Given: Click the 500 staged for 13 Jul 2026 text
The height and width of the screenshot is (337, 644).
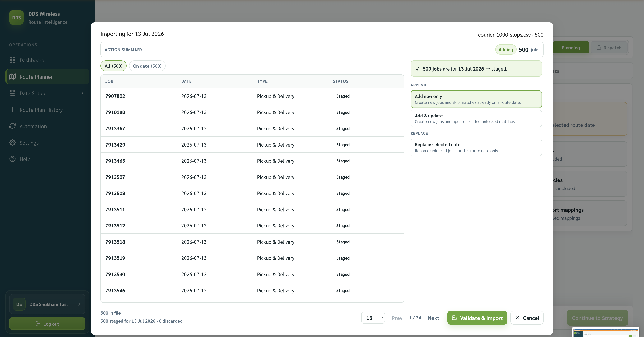Looking at the screenshot, I should pos(128,321).
